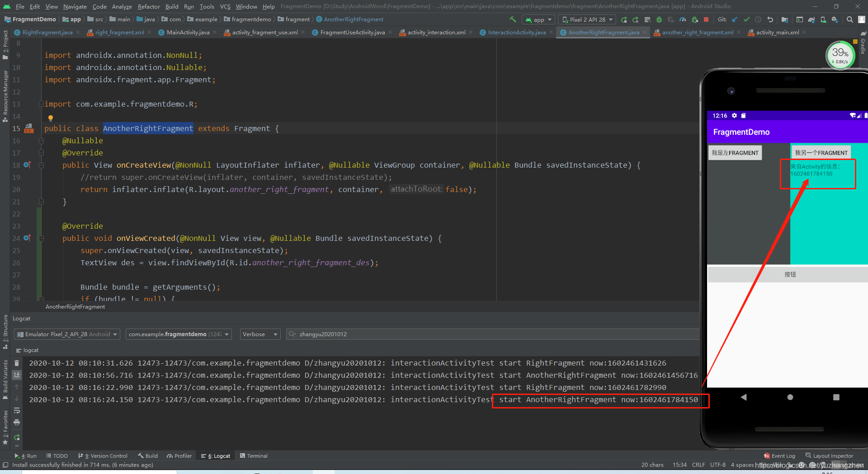The width and height of the screenshot is (868, 474).
Task: Click the Git Show History clock icon
Action: pos(758,19)
